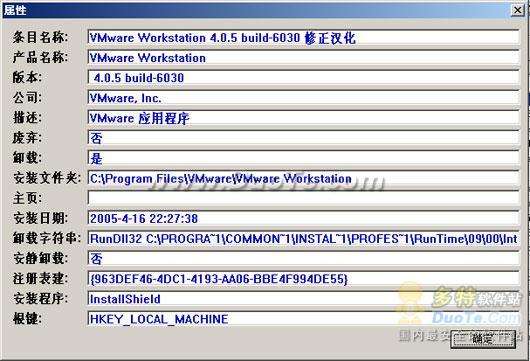The image size is (530, 361).
Task: Click the 卸载 field showing 是
Action: point(303,158)
